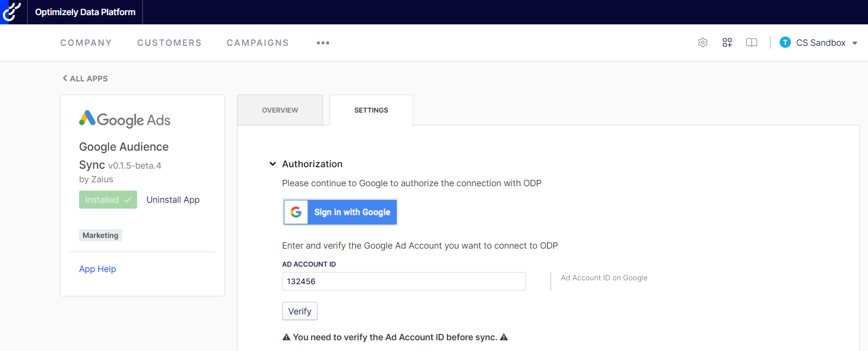Expand the CS Sandbox account dropdown arrow

point(855,43)
